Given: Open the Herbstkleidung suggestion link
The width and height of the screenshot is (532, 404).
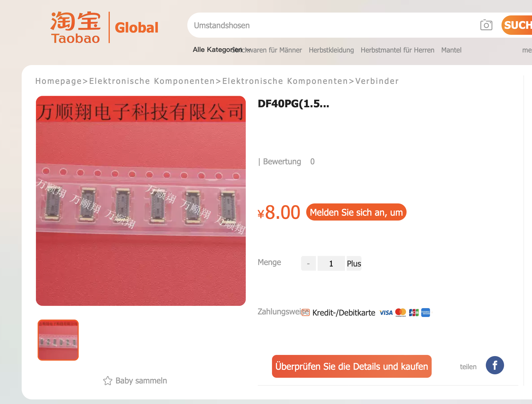Looking at the screenshot, I should point(331,50).
